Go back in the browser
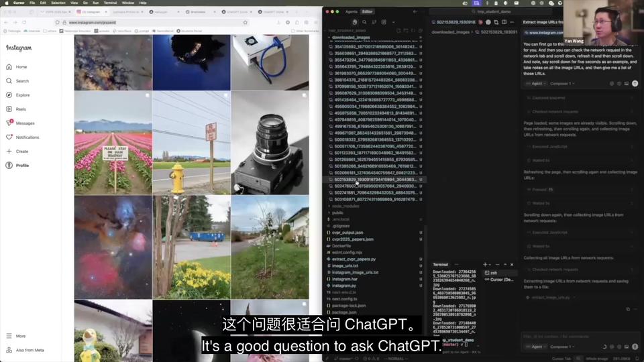 (6, 23)
